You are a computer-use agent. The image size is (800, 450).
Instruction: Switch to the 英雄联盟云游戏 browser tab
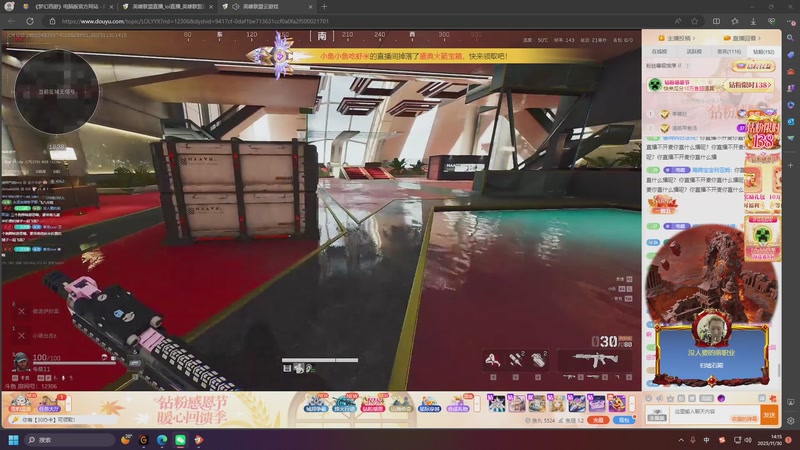266,7
